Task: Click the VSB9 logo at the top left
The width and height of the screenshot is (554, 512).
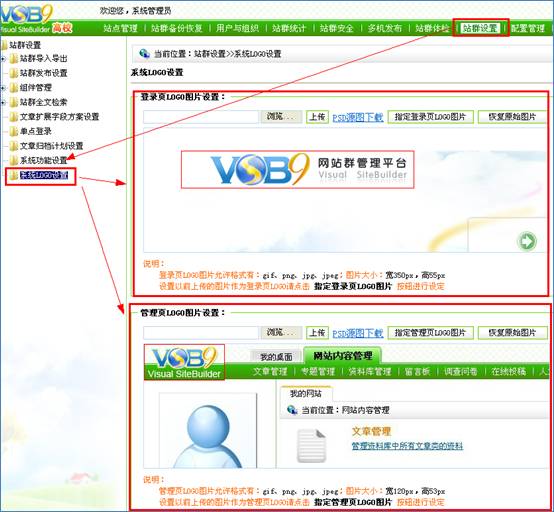Action: tap(26, 18)
